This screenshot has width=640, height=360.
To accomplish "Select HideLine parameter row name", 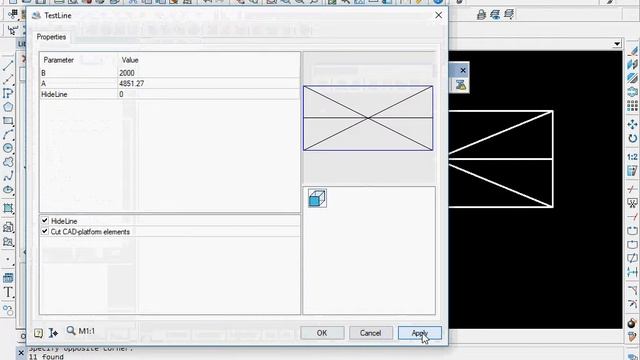I will point(78,94).
